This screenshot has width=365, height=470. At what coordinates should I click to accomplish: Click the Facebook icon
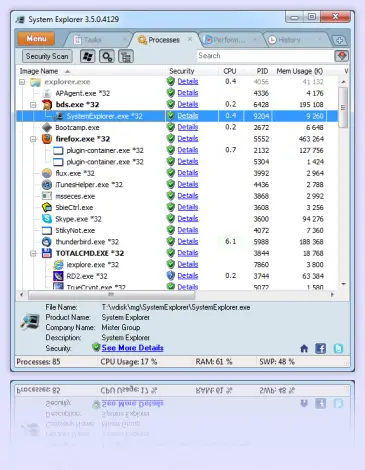tap(321, 349)
